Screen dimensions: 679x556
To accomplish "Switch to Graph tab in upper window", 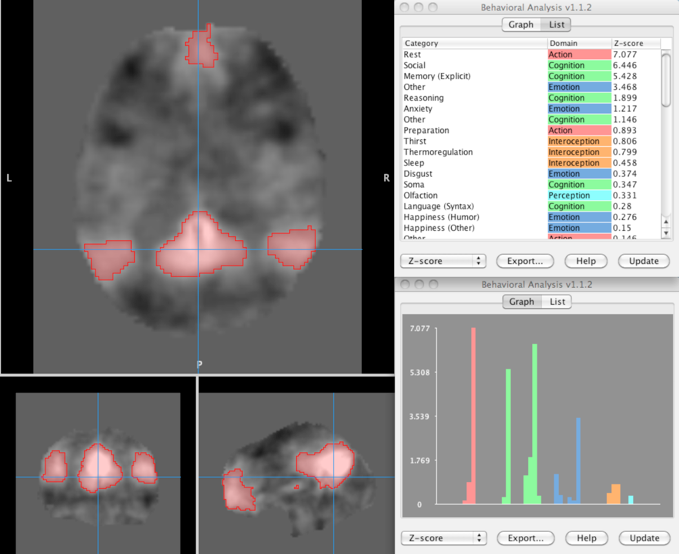I will coord(520,25).
